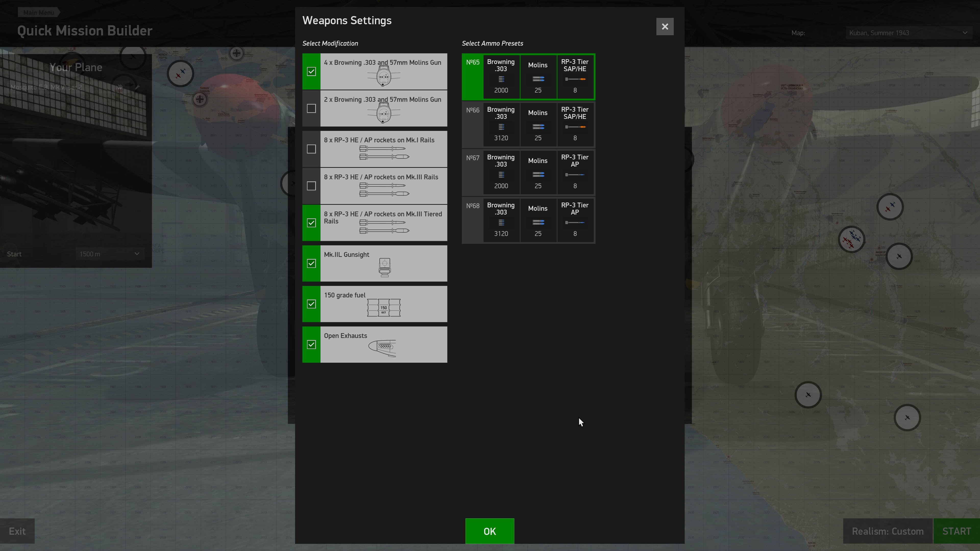Confirm weapons with the OK button
The width and height of the screenshot is (980, 551).
[489, 531]
